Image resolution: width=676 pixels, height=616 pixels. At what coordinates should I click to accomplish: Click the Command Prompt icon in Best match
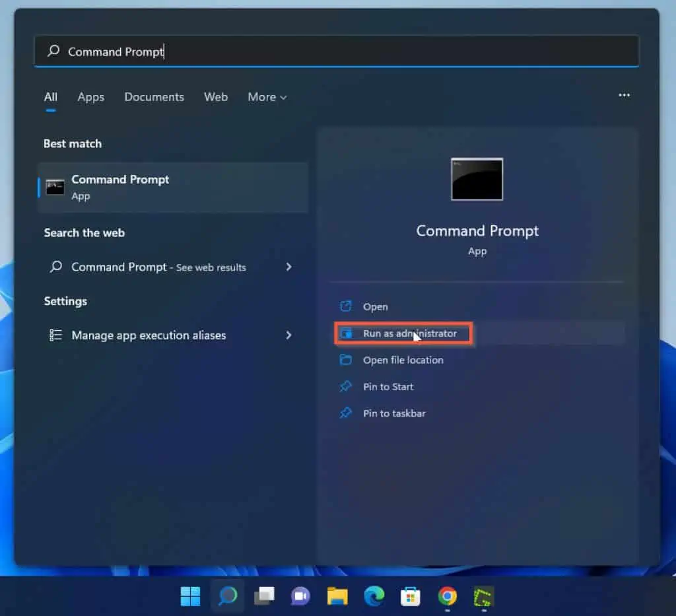pyautogui.click(x=55, y=188)
